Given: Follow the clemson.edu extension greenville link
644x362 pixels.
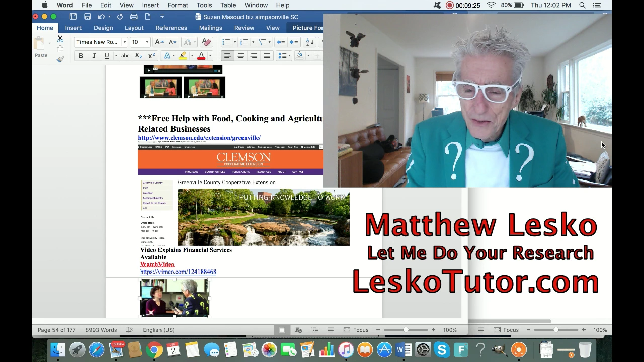Looking at the screenshot, I should tap(199, 138).
